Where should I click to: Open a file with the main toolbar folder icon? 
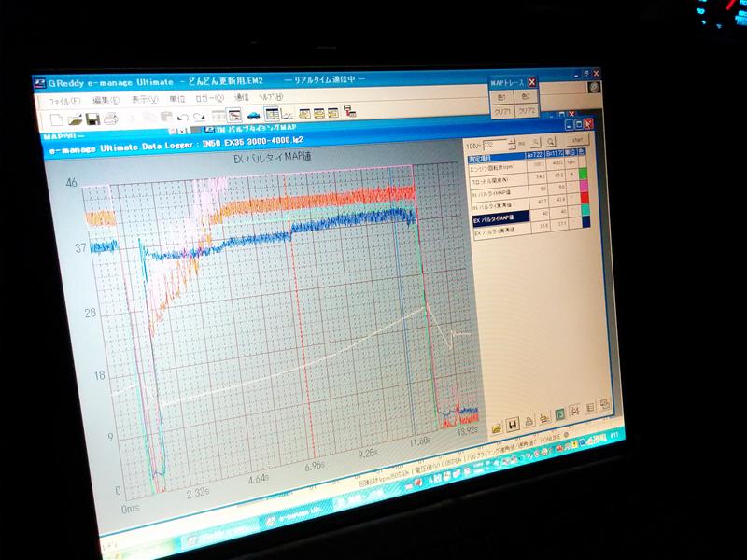tap(75, 119)
